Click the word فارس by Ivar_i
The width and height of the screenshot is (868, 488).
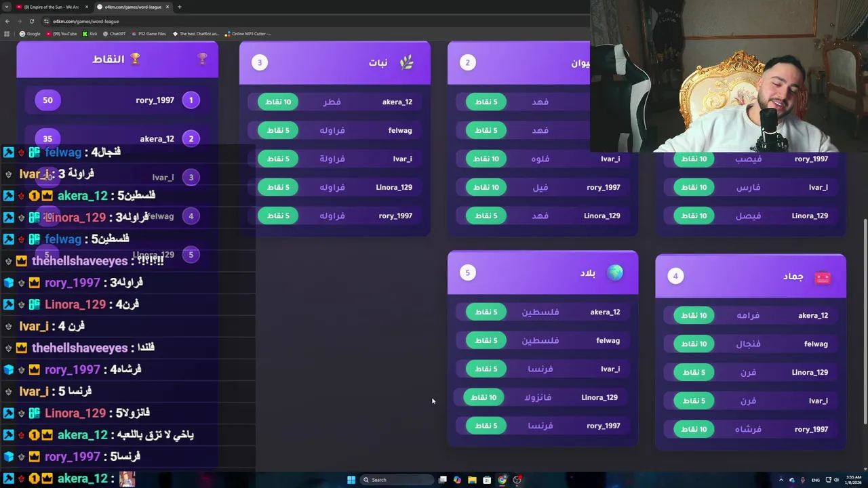pos(748,187)
